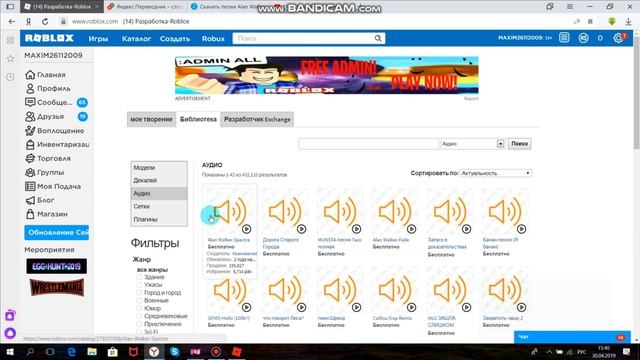Image resolution: width=640 pixels, height=360 pixels.
Task: Click the Поиск button in the library
Action: [x=520, y=144]
